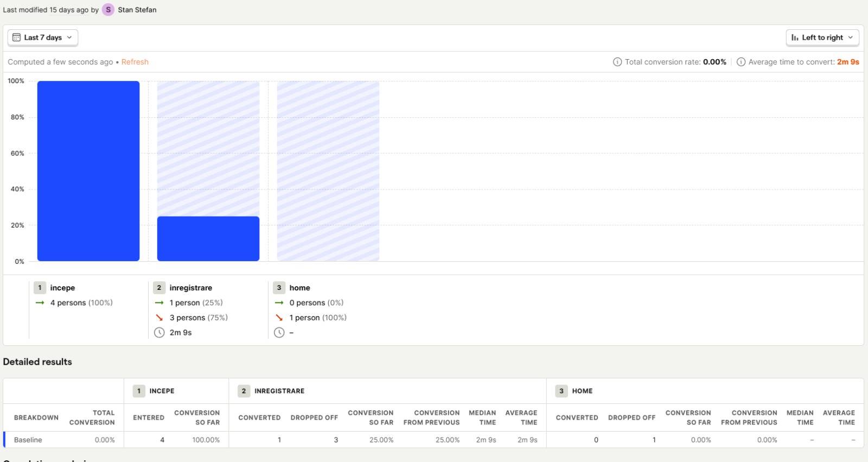Click the green arrow icon beside 0 persons
Image resolution: width=868 pixels, height=462 pixels.
pyautogui.click(x=279, y=303)
